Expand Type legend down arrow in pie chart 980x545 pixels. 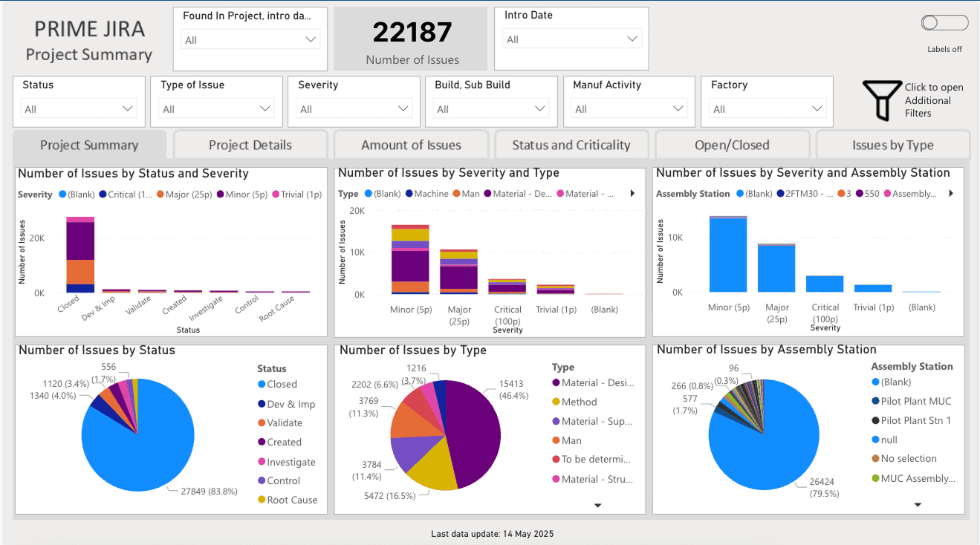point(597,506)
